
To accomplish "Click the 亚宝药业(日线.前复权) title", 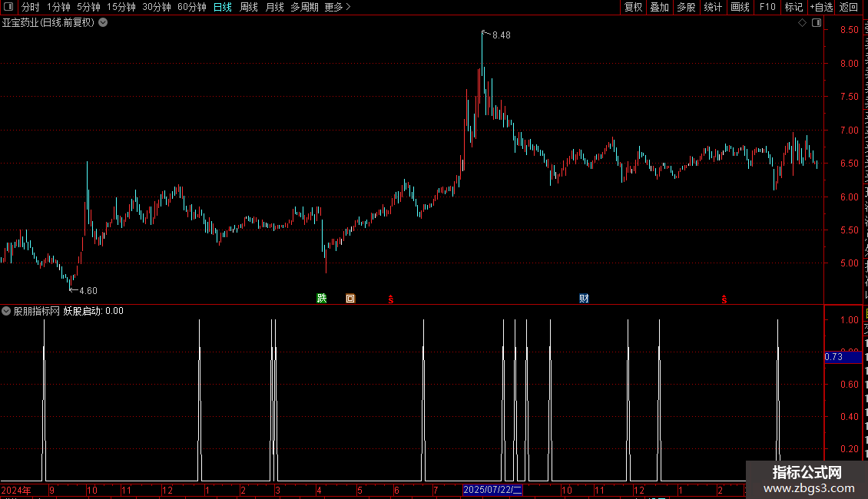I will coord(48,23).
